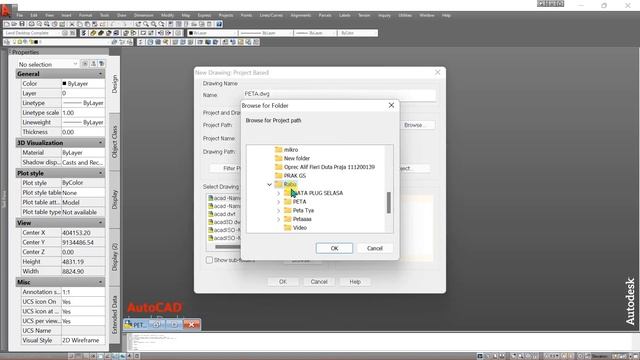Click Help in New Drawing dialog
The width and height of the screenshot is (640, 360).
pyautogui.click(x=355, y=282)
